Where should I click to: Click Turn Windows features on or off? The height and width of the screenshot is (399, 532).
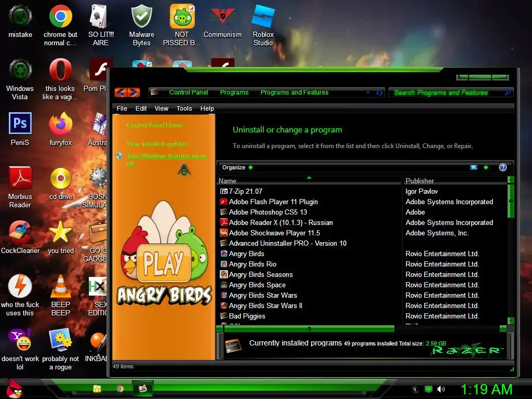pos(166,159)
